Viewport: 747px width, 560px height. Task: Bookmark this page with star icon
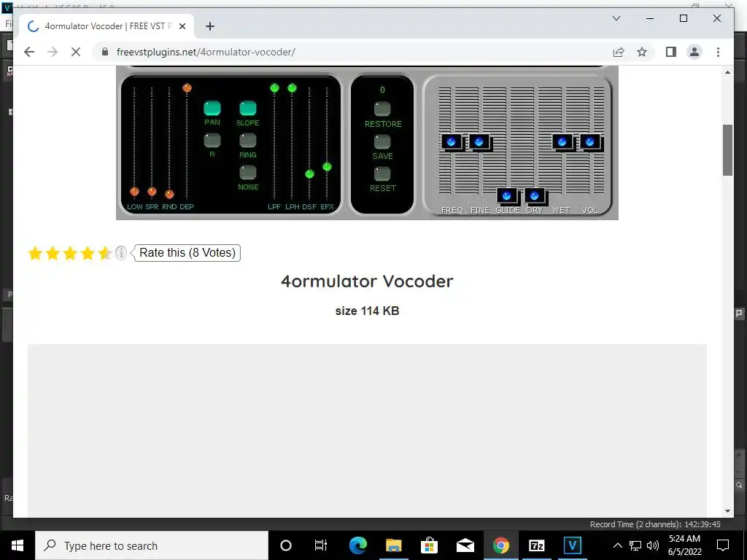642,52
